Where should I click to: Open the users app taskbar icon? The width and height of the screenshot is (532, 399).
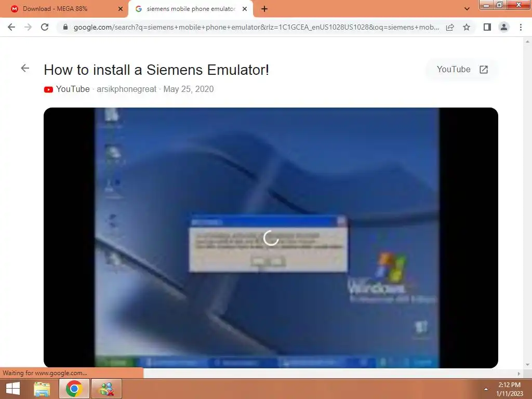click(x=106, y=389)
